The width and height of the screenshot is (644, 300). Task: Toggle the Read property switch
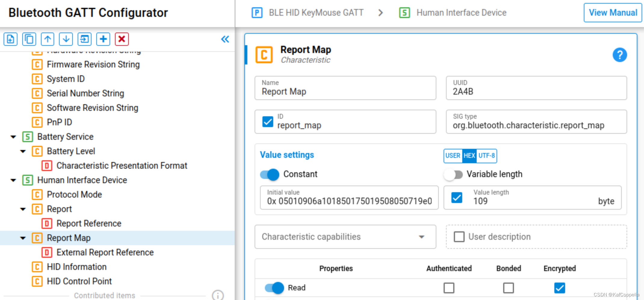pyautogui.click(x=274, y=288)
